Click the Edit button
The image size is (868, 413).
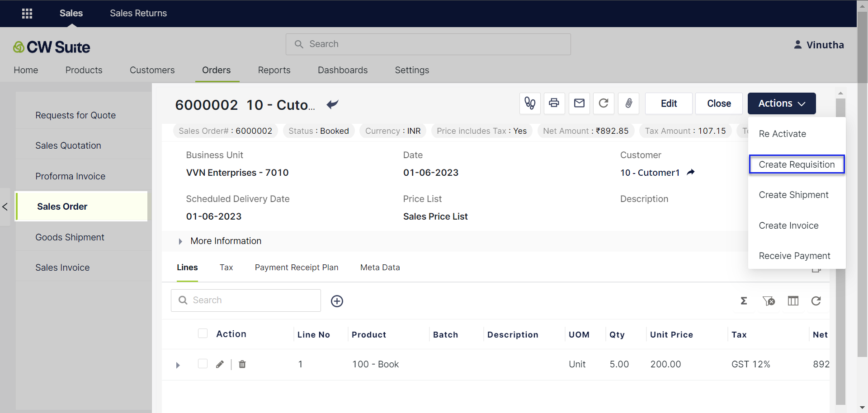point(669,103)
